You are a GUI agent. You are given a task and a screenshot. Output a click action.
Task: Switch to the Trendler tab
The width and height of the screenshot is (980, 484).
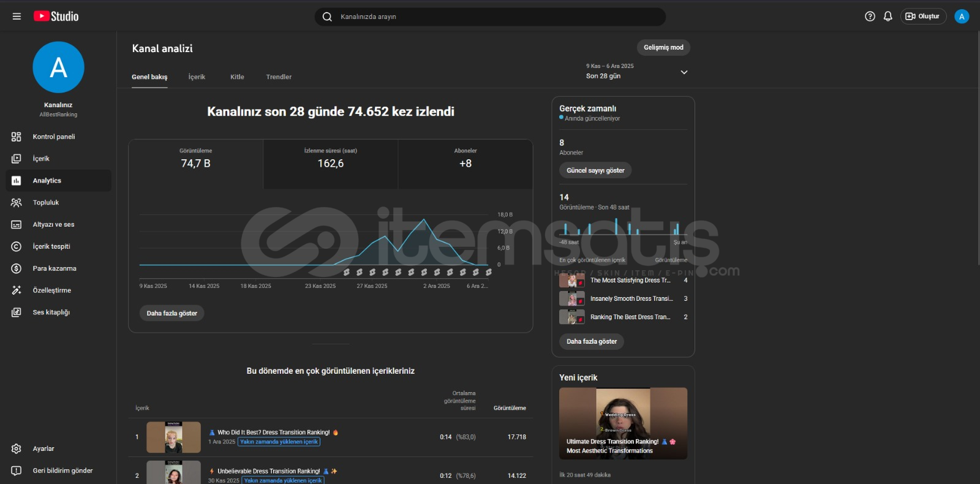click(279, 77)
